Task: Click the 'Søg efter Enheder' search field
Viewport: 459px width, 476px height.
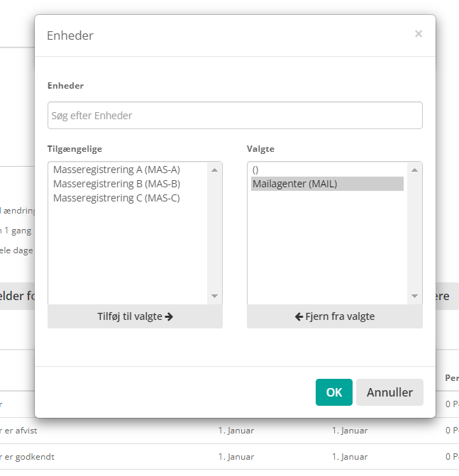Action: (235, 116)
